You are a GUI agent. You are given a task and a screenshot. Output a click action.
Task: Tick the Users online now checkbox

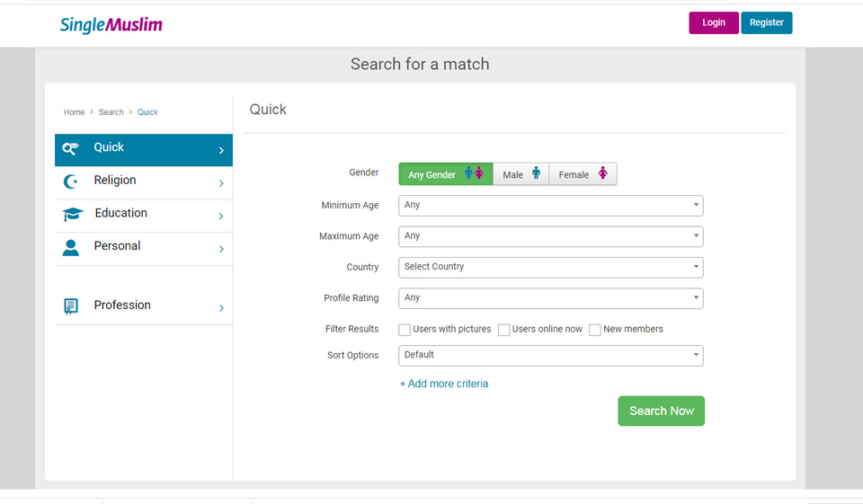[x=504, y=330]
